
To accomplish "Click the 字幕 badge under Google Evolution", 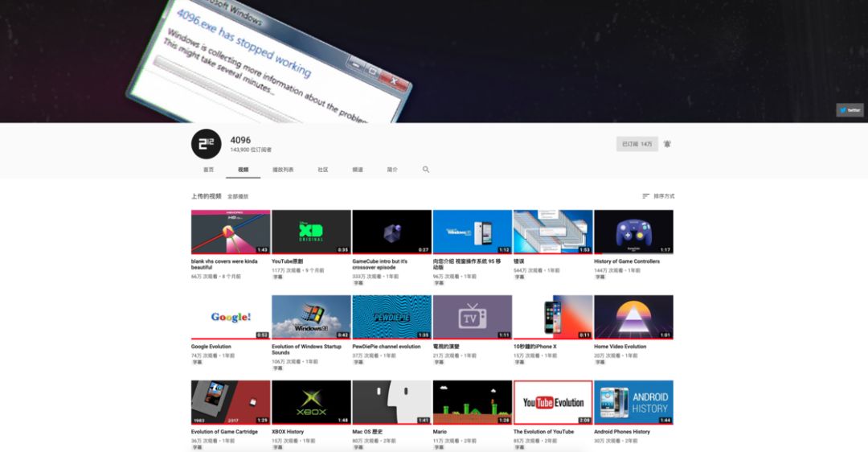I will [197, 362].
